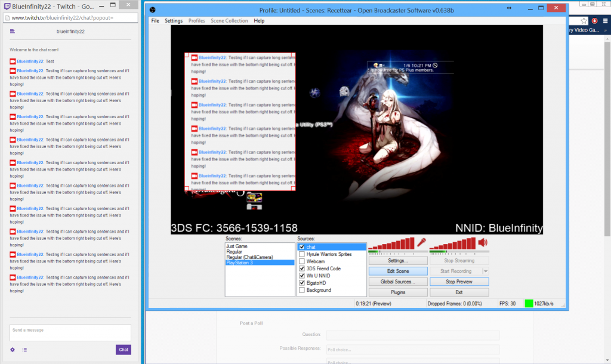Click 'Welcome to the chat room!' text
Viewport: 611px width, 364px height.
(34, 50)
